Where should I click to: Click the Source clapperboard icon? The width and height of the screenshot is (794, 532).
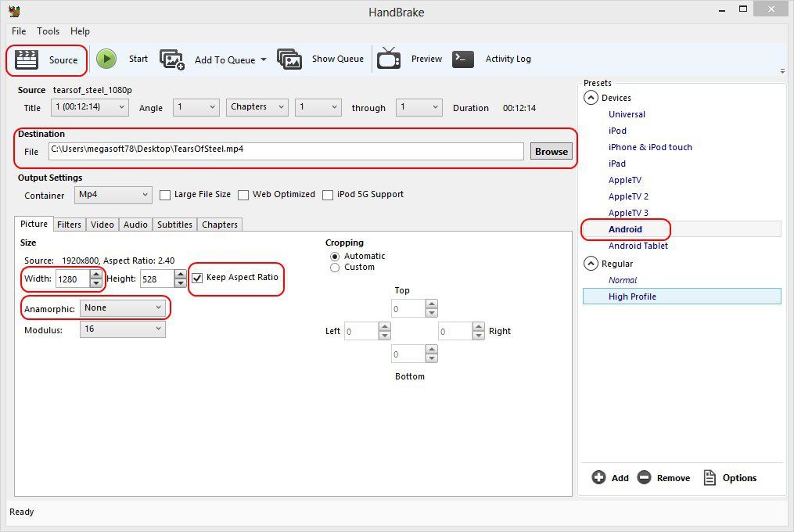click(x=27, y=59)
